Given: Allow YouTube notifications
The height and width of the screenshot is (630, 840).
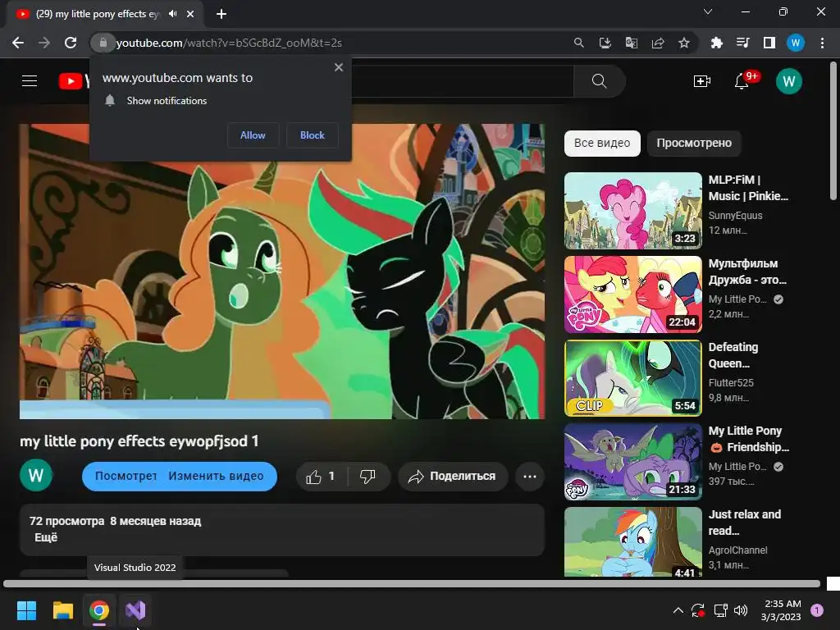Looking at the screenshot, I should tap(253, 135).
